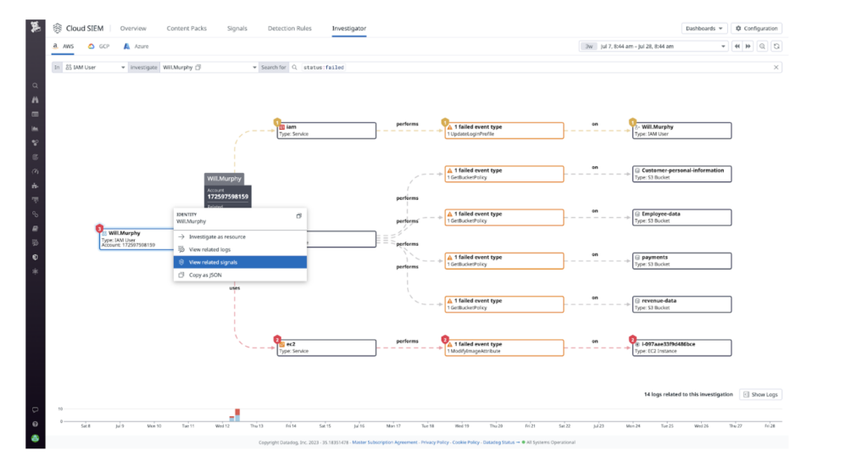Viewport: 868px width, 467px height.
Task: Click the copy icon in identity popup
Action: 299,216
